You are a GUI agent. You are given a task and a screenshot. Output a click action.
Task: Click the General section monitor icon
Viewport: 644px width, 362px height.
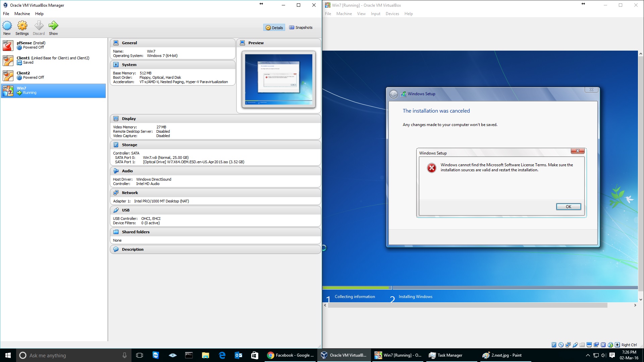tap(116, 43)
